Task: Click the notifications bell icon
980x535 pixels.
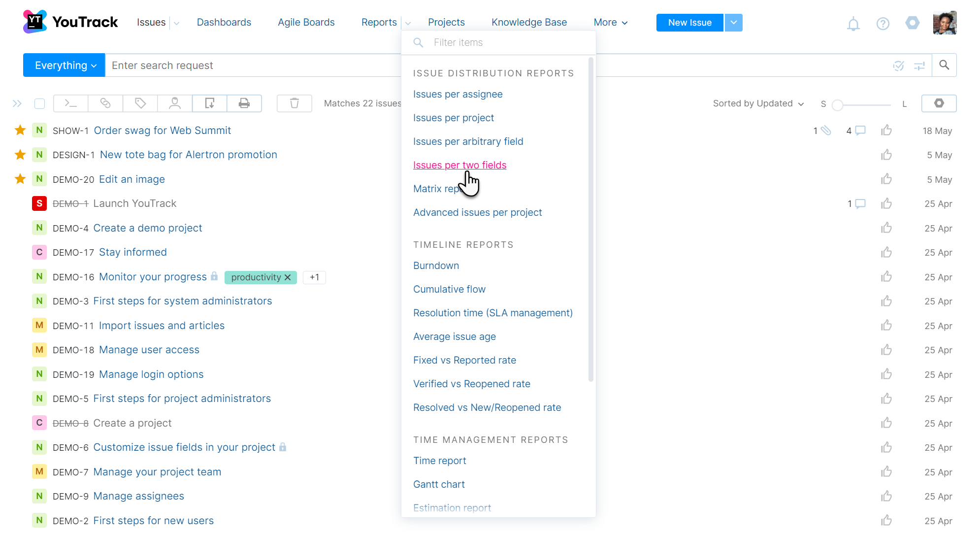Action: (x=853, y=23)
